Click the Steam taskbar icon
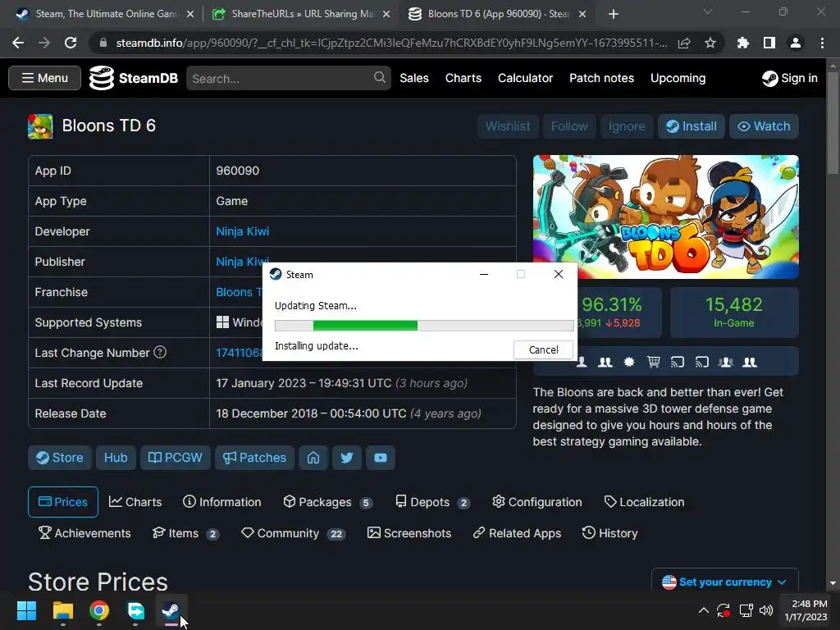840x630 pixels. click(x=171, y=610)
